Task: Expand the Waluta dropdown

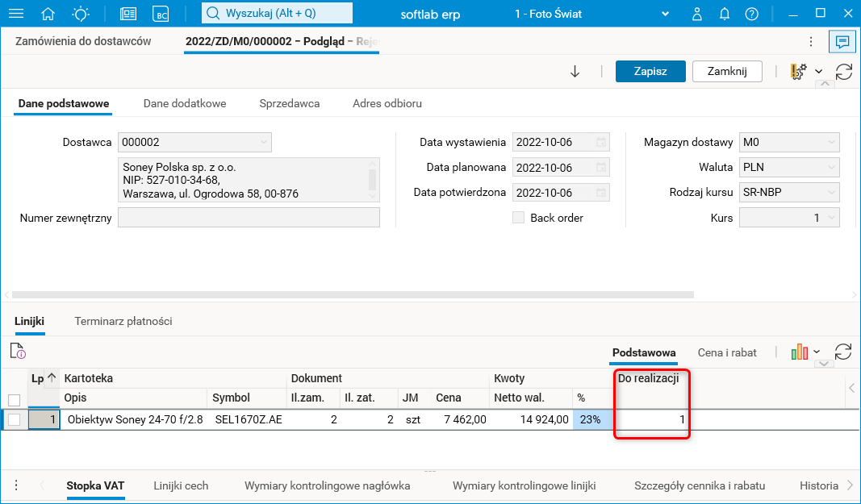Action: [830, 168]
